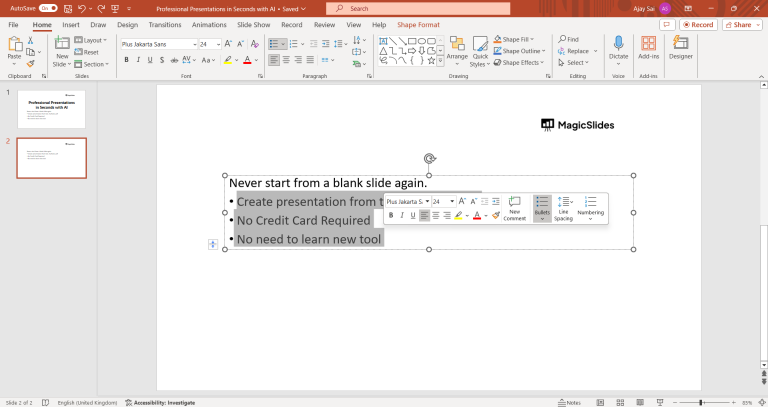Click Start From Beginning in quick access toolbar
The image size is (768, 407).
click(x=115, y=9)
